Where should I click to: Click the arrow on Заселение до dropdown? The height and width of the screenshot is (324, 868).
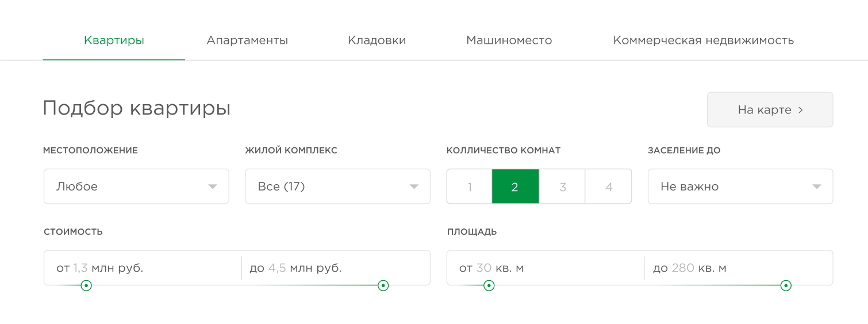click(x=817, y=187)
